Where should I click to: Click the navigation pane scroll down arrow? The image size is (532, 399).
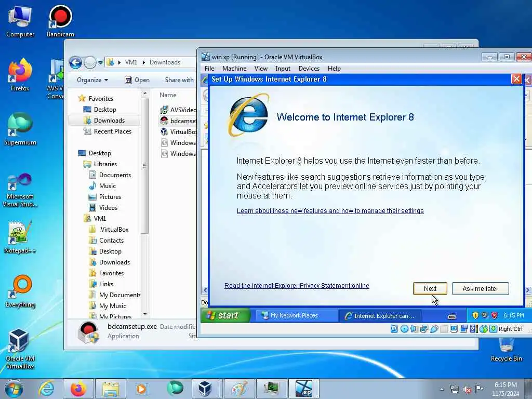(145, 314)
